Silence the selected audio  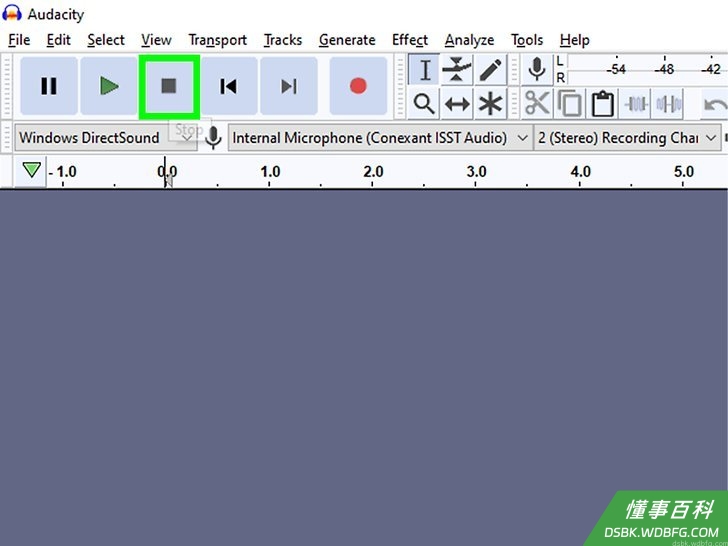(x=669, y=104)
